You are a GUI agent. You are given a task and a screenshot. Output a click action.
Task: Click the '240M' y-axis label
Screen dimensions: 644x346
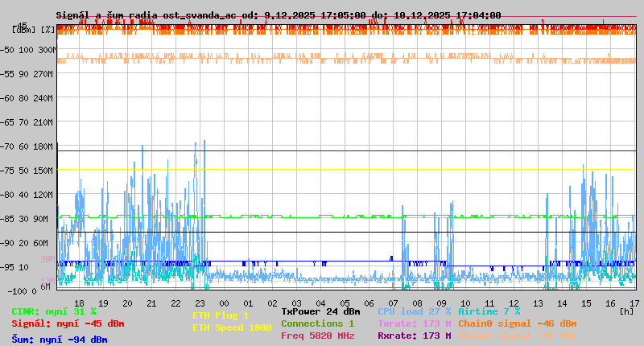[x=43, y=98]
